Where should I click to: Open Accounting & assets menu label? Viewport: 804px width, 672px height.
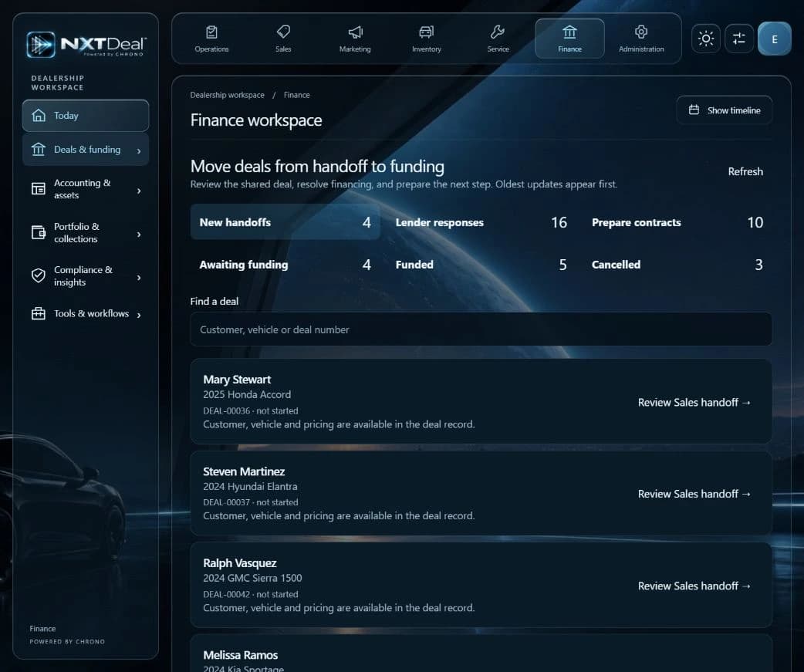point(82,189)
